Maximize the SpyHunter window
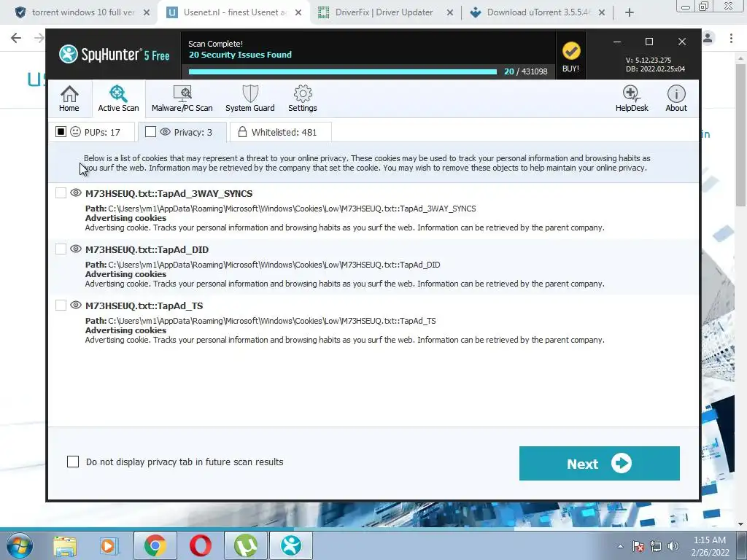 649,42
